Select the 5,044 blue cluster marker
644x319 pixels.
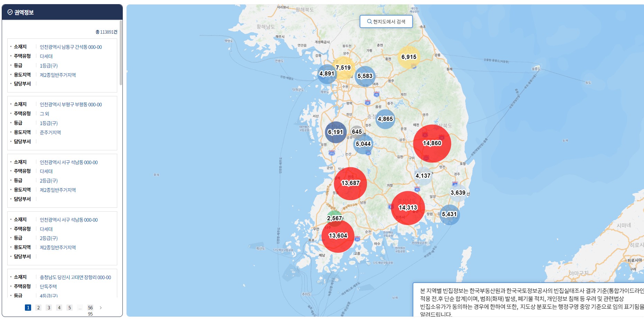pyautogui.click(x=363, y=144)
